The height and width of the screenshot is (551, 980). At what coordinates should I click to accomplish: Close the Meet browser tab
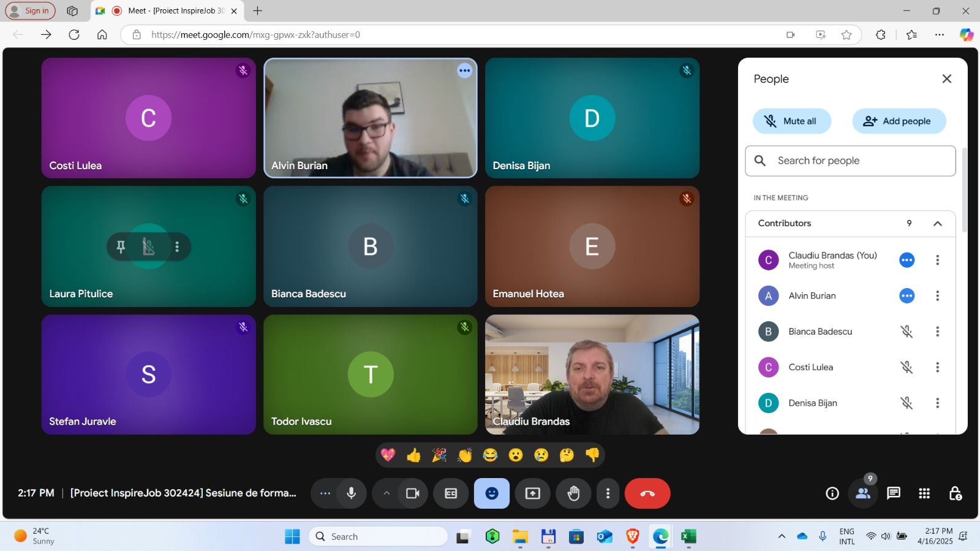(x=234, y=11)
